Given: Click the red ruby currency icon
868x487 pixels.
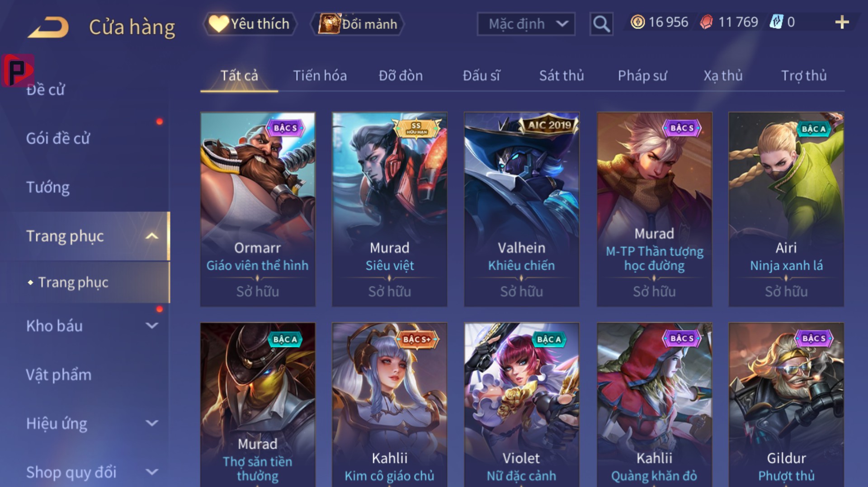Looking at the screenshot, I should [x=706, y=22].
